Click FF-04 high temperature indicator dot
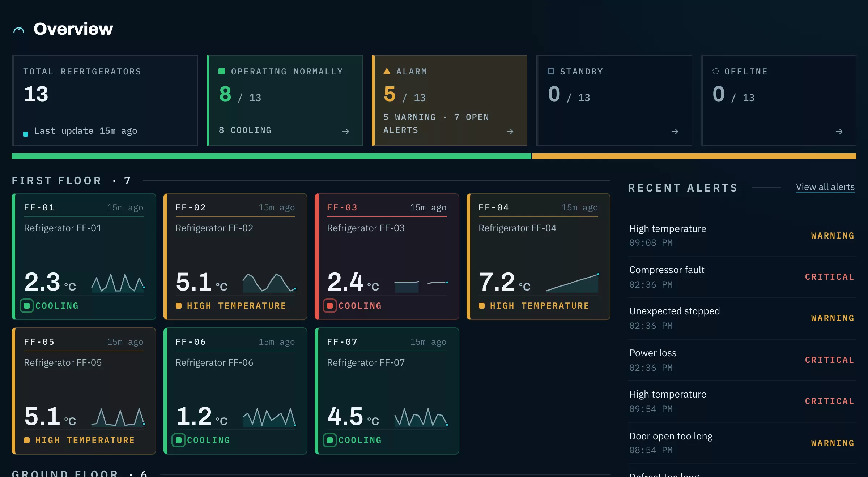The image size is (868, 477). 481,306
